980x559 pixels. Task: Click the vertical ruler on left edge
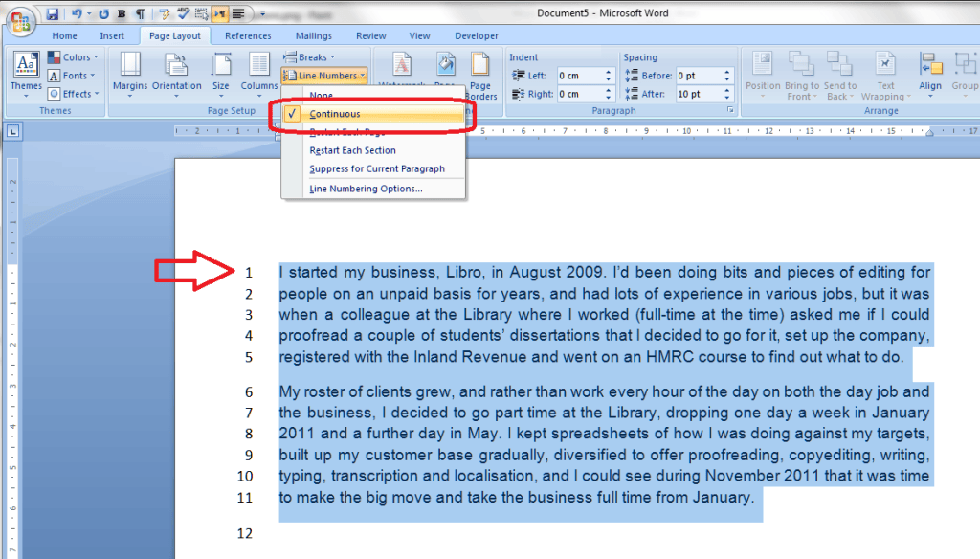click(12, 356)
